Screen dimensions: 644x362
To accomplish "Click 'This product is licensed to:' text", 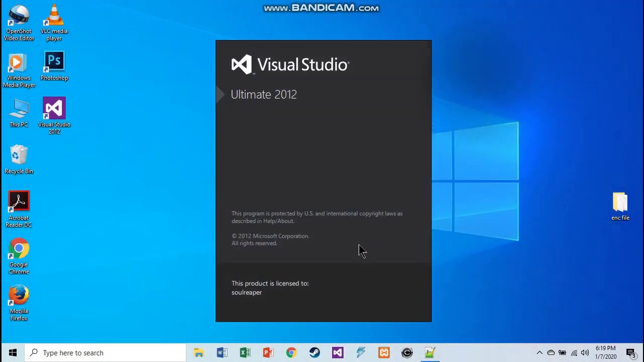I will pos(270,284).
